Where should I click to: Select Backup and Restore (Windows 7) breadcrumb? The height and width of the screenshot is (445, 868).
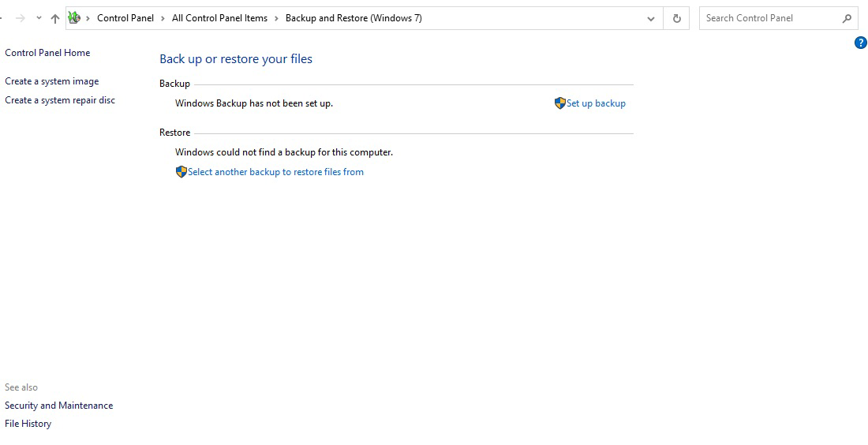pyautogui.click(x=354, y=18)
